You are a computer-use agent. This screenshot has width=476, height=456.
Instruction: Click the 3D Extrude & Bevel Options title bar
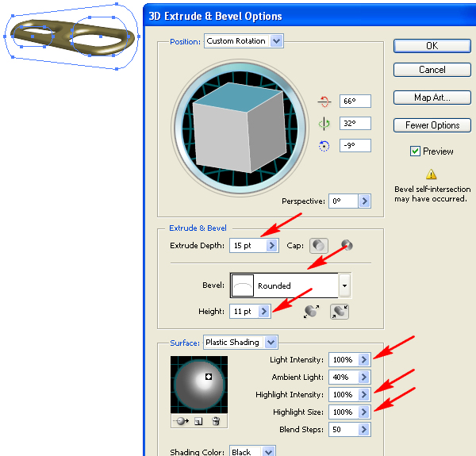310,16
